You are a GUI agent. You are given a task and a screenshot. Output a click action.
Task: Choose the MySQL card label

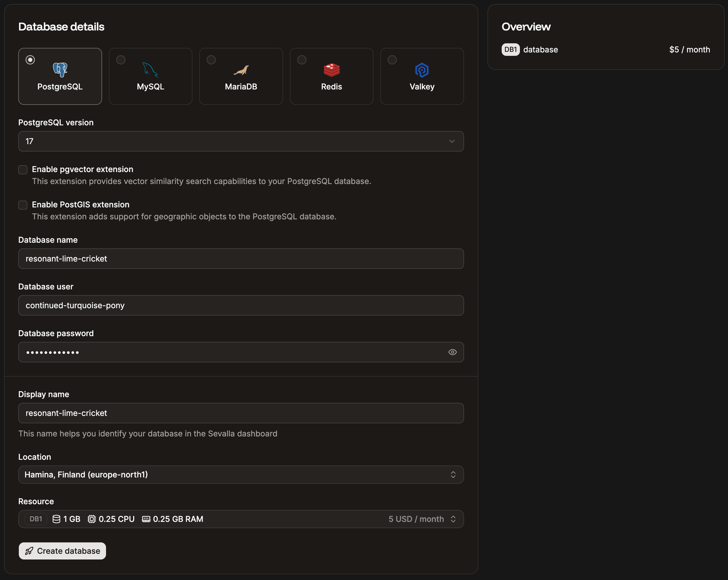(150, 87)
